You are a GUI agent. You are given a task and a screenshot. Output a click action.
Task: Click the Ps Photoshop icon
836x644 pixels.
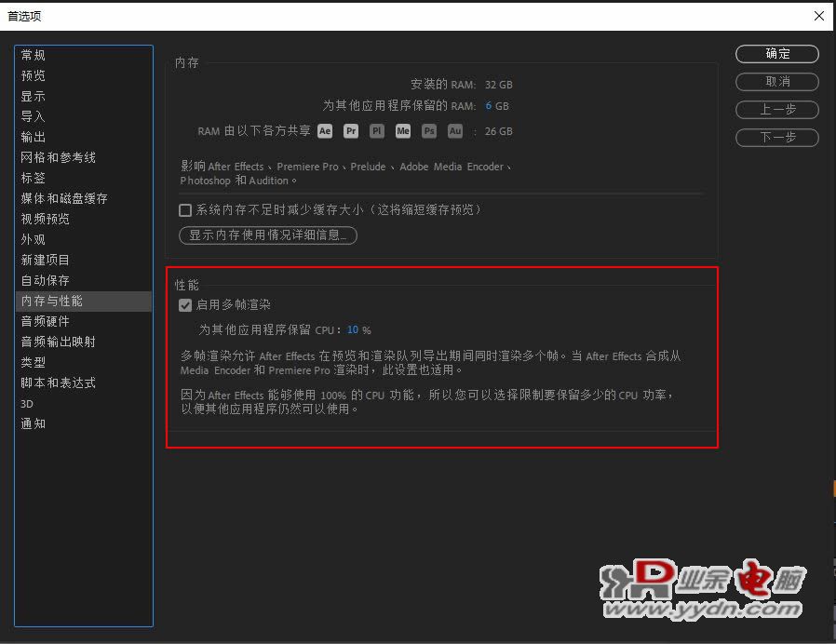pyautogui.click(x=429, y=131)
